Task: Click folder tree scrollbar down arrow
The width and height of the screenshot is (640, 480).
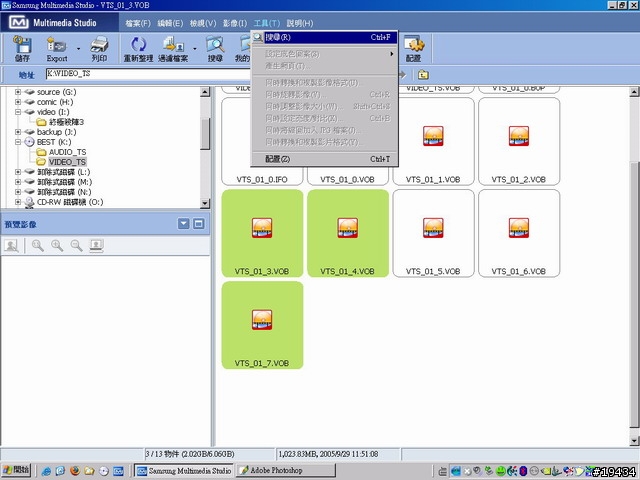Action: tap(205, 203)
